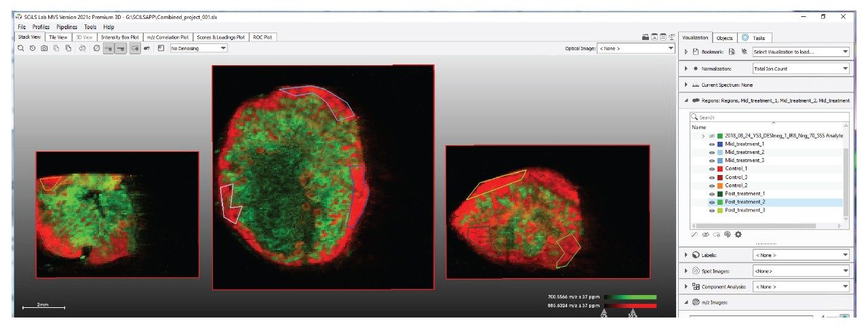Open the Pipelines menu
868x331 pixels.
67,26
